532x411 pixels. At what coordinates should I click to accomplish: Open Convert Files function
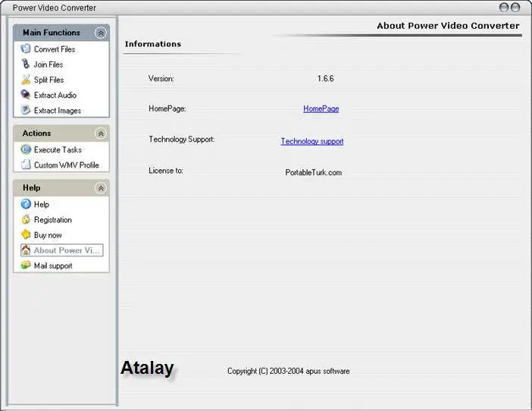(55, 49)
